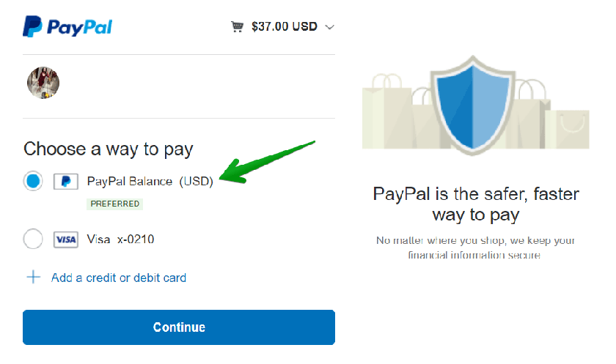Click the PayPal Balance (USD) label
This screenshot has height=364, width=616.
tap(150, 182)
